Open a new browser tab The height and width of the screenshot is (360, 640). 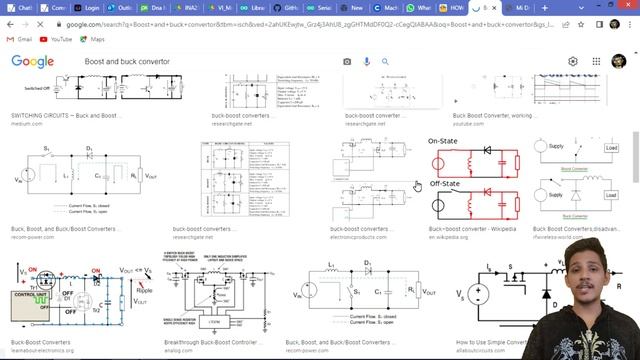(x=544, y=8)
